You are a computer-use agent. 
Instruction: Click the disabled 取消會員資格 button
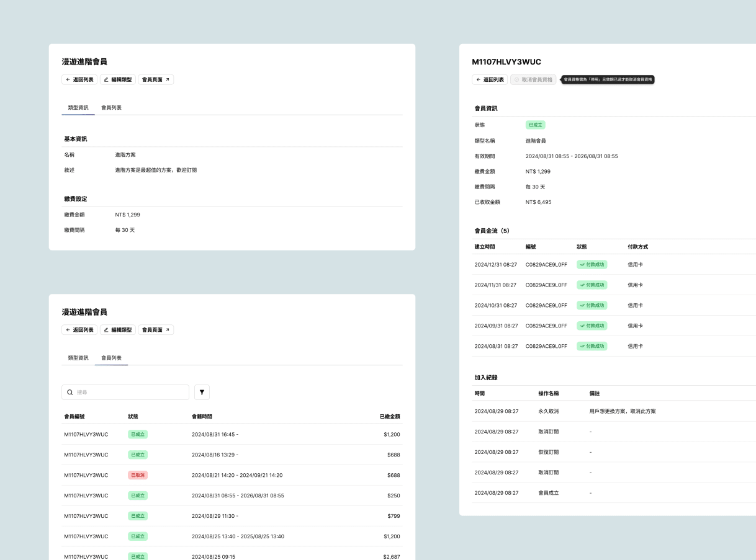point(533,79)
